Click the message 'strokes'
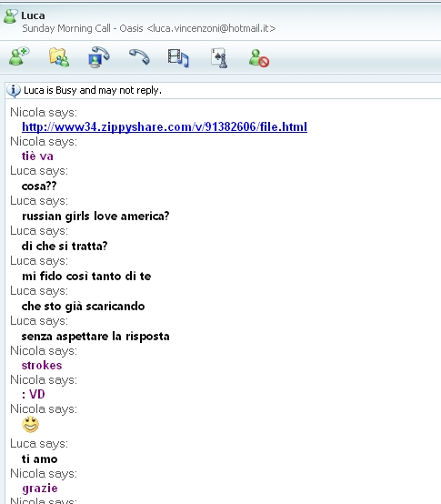The height and width of the screenshot is (504, 441). pos(42,366)
